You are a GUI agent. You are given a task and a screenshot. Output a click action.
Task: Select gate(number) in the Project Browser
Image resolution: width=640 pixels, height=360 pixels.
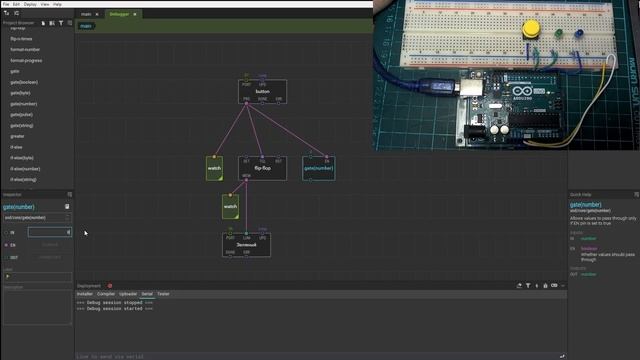24,104
